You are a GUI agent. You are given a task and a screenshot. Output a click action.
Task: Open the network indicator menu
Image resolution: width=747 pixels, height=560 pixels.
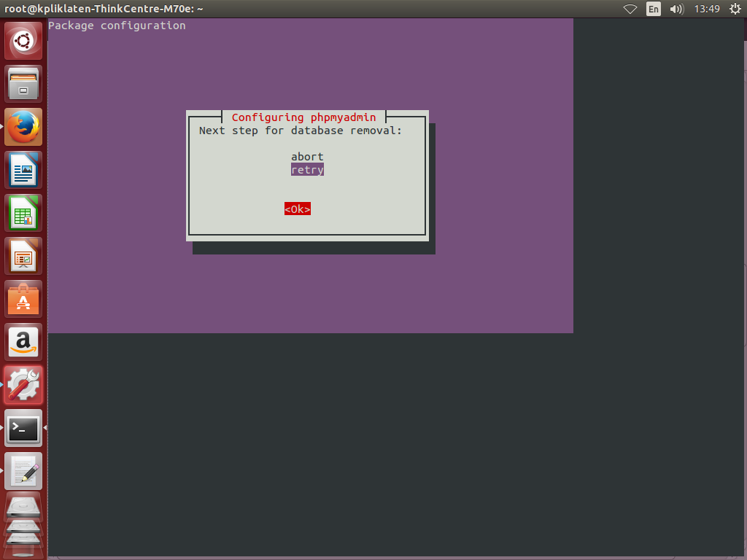[630, 9]
